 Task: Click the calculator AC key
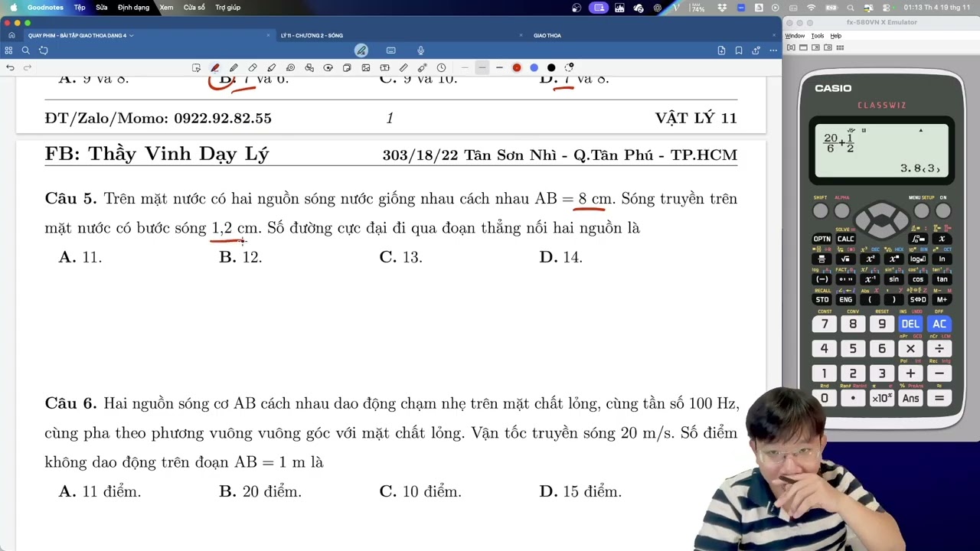939,324
